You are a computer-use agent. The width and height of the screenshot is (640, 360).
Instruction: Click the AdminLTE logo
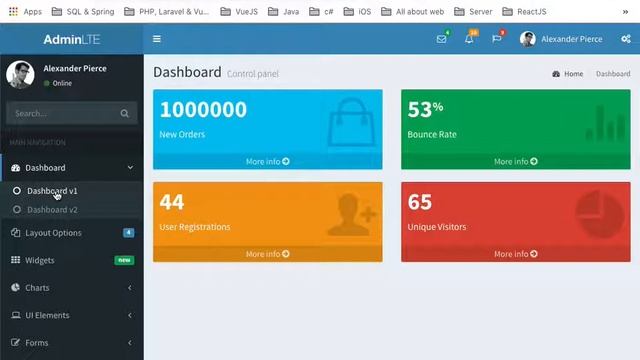[72, 39]
